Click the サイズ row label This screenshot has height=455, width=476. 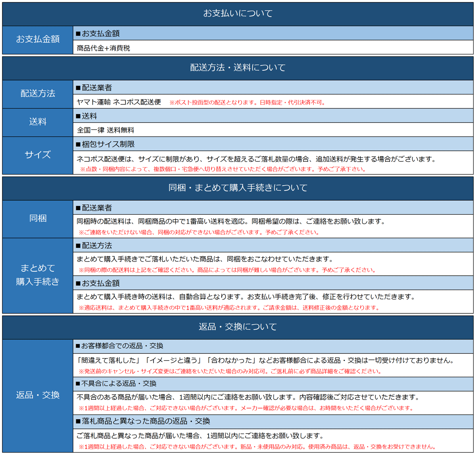coord(38,155)
